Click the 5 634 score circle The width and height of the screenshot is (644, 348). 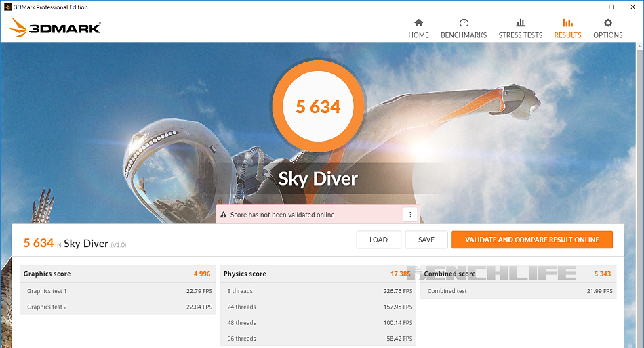point(319,107)
